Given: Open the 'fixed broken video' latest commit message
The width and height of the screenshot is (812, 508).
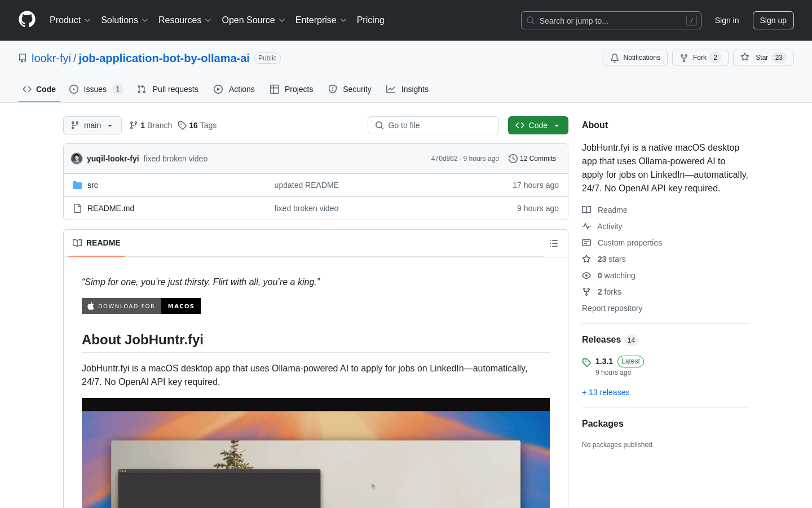Looking at the screenshot, I should pyautogui.click(x=175, y=159).
